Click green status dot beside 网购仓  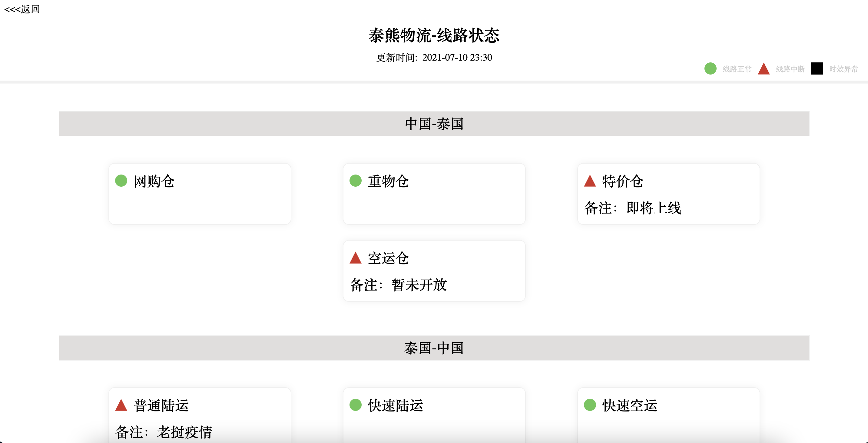(121, 181)
